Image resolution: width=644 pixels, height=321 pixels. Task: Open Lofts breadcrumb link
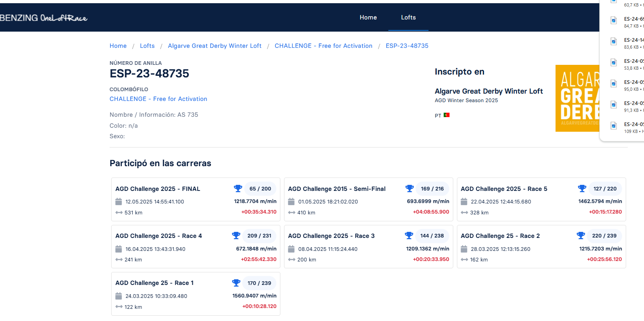147,46
